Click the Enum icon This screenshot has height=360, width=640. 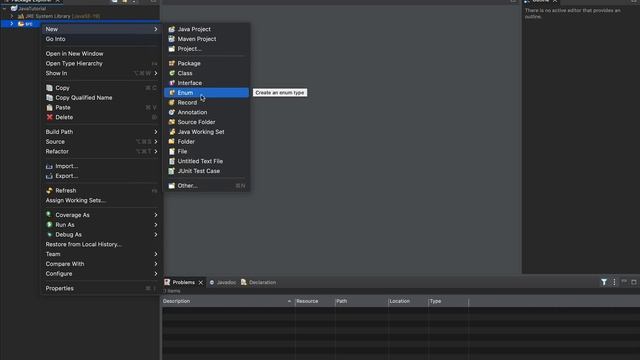(x=172, y=93)
